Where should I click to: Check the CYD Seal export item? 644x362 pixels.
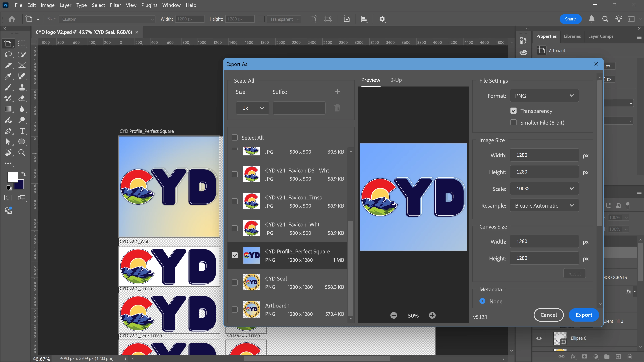[235, 282]
